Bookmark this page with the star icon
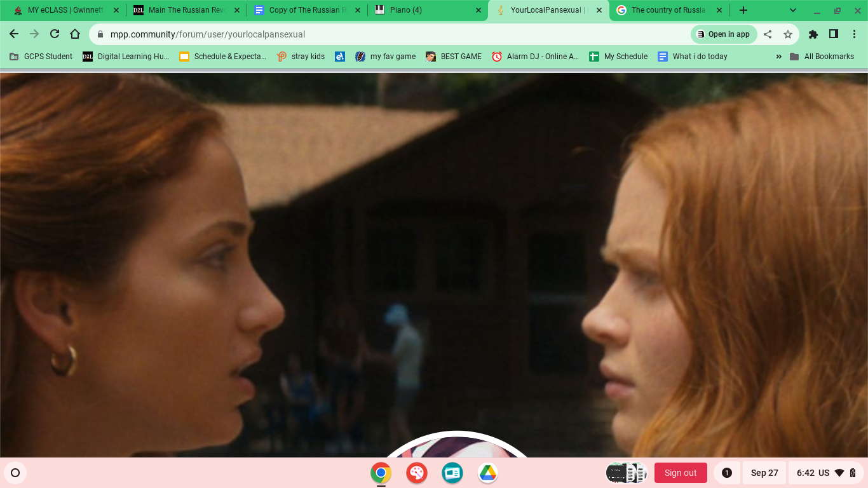868x488 pixels. coord(788,34)
